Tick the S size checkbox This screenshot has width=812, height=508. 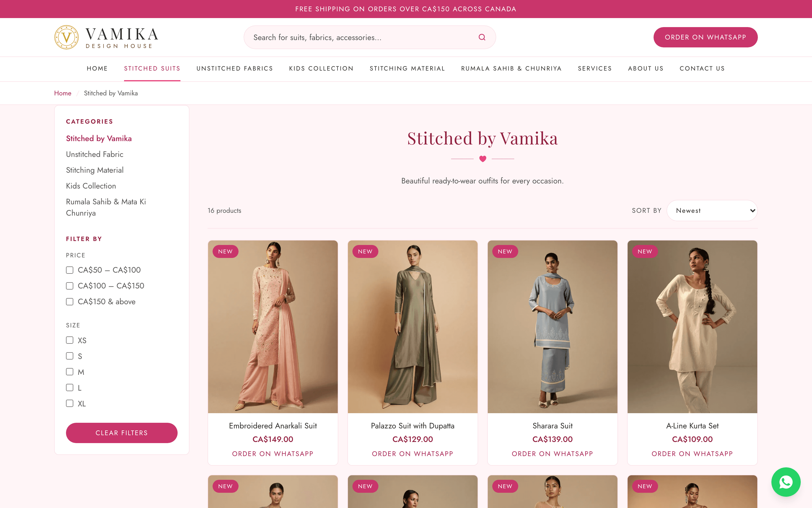click(x=69, y=356)
